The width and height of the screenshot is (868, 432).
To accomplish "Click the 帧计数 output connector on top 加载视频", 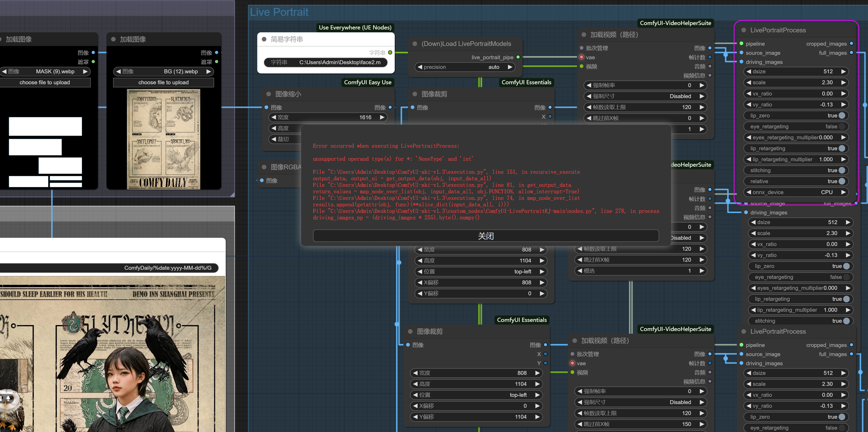I will [710, 57].
